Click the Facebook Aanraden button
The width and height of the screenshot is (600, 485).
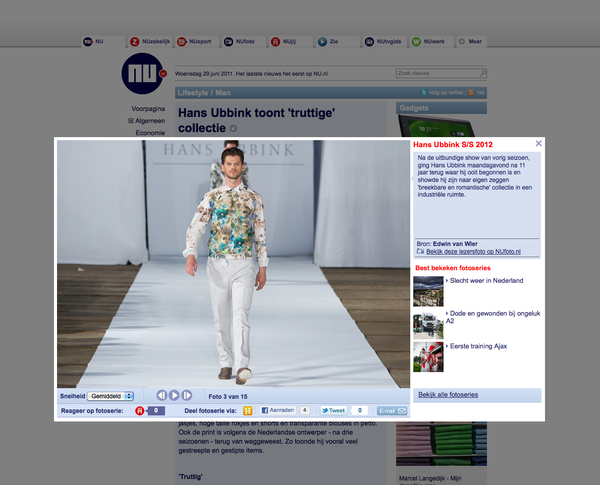[x=278, y=410]
